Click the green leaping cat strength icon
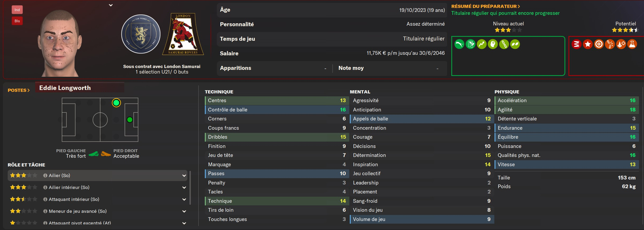 coord(459,44)
